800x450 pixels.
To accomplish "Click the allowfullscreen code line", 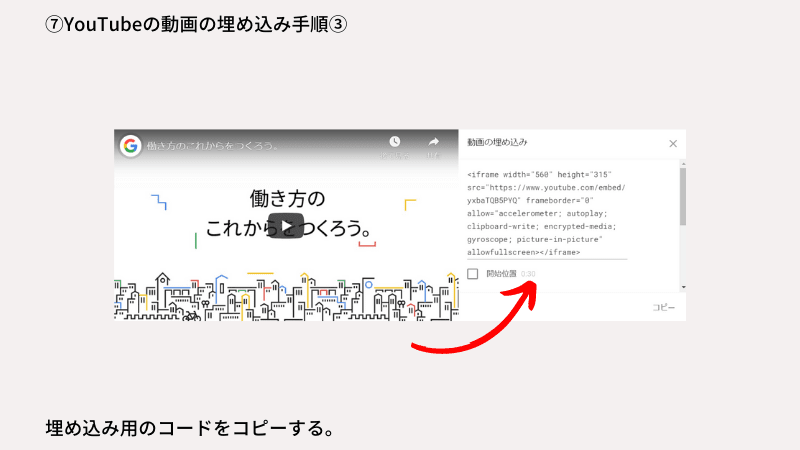I will tap(523, 252).
